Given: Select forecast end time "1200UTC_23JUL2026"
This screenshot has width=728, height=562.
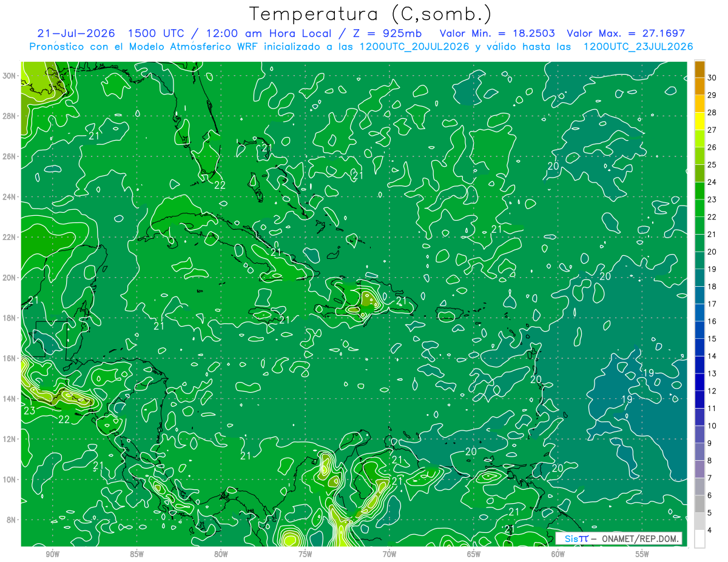Looking at the screenshot, I should [638, 47].
